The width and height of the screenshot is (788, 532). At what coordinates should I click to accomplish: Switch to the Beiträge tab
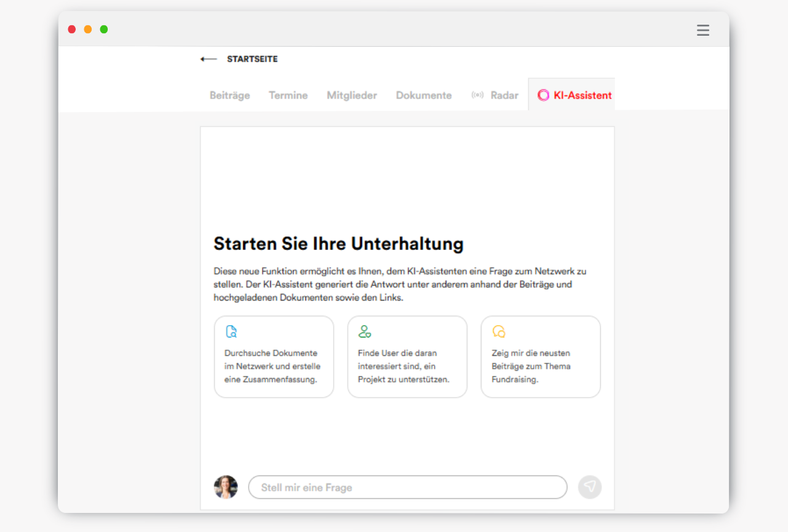tap(230, 95)
